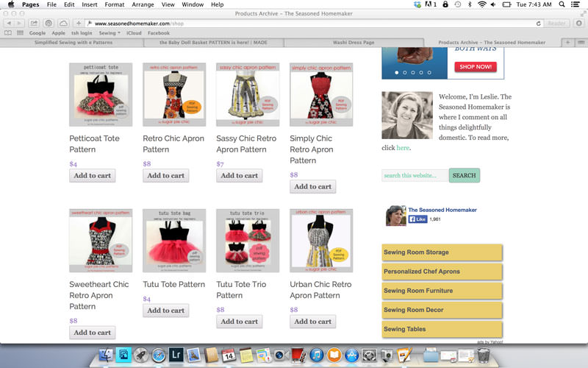
Task: Switch to the Washi Dress Page tab
Action: coord(353,43)
